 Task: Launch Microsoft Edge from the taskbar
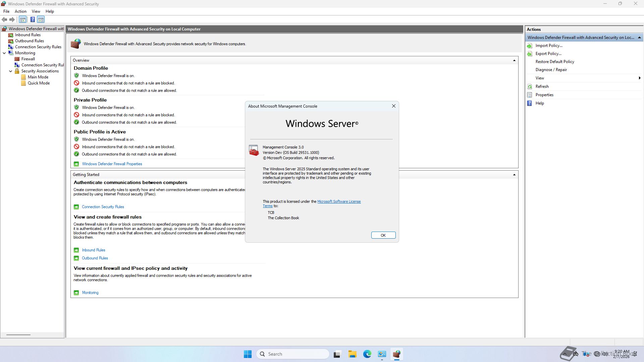click(367, 354)
